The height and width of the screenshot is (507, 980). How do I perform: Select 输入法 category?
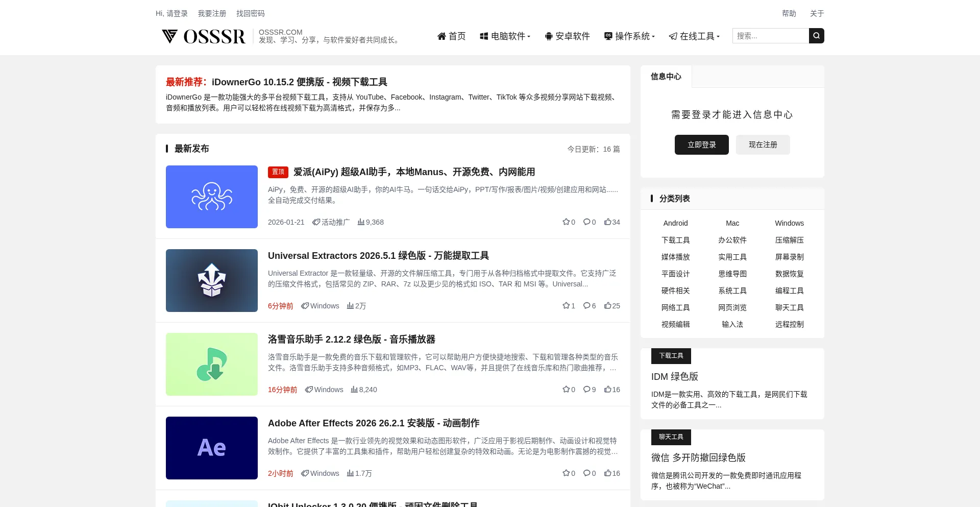(732, 324)
